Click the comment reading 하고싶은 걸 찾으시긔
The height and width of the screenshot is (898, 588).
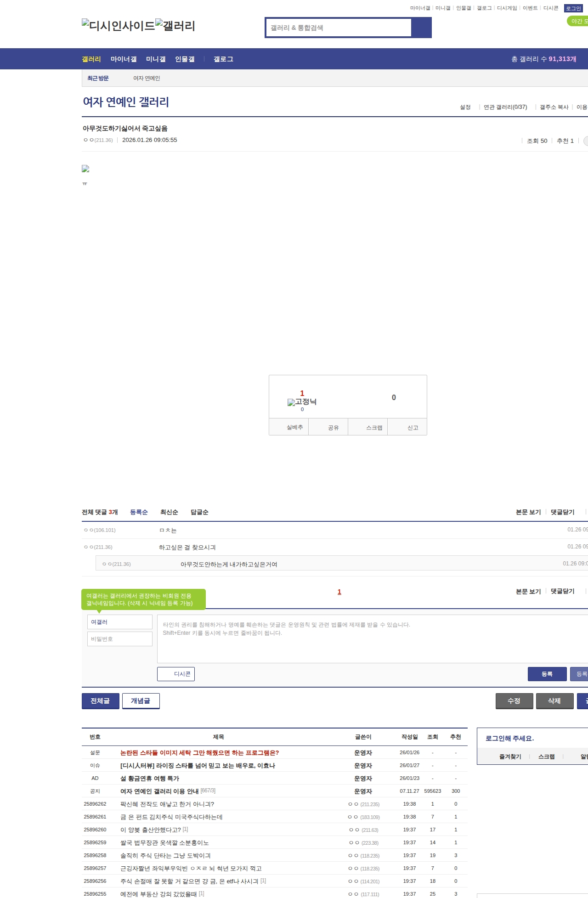click(x=187, y=548)
